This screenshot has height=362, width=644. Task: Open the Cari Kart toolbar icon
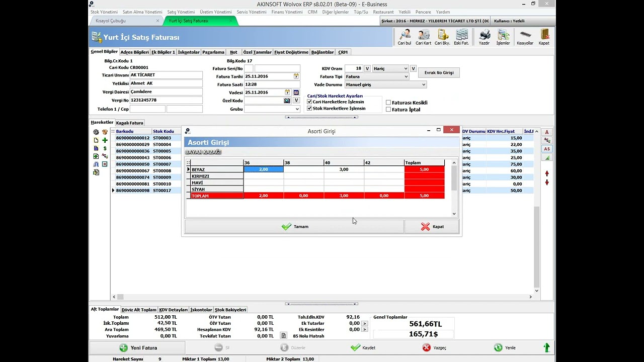[424, 37]
